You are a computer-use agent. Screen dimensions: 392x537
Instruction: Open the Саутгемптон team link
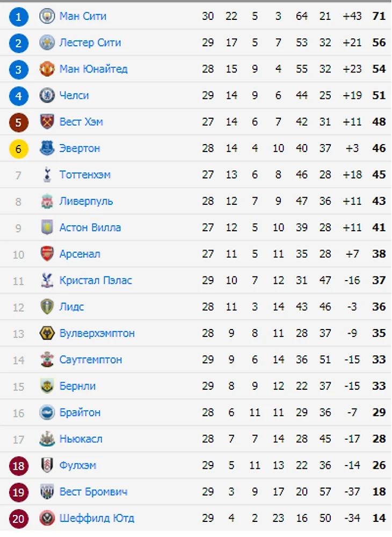point(90,359)
